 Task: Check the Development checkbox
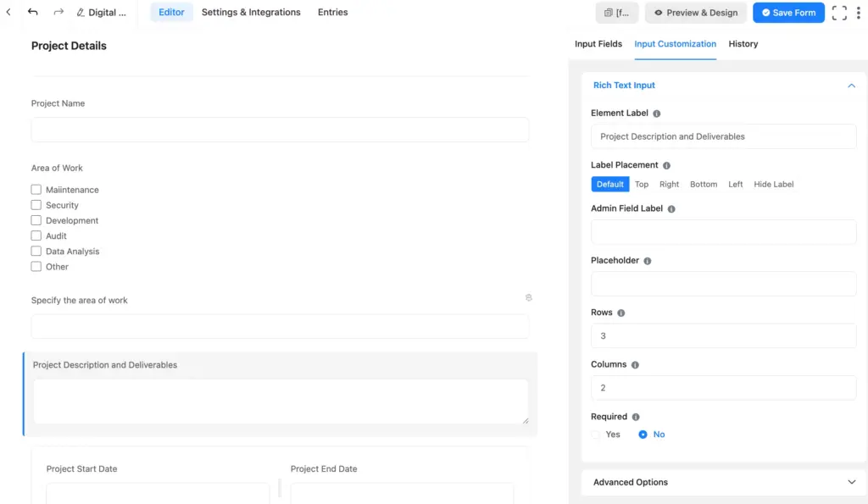coord(36,220)
